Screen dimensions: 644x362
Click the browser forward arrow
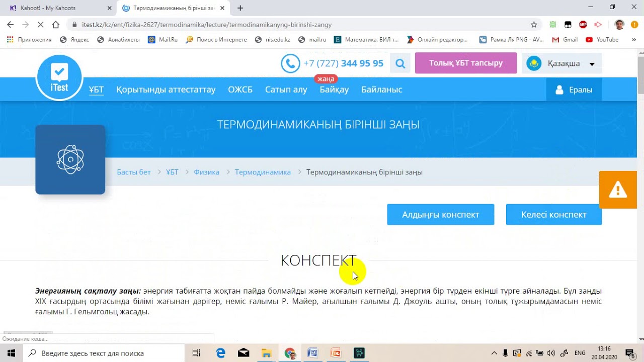click(x=26, y=25)
